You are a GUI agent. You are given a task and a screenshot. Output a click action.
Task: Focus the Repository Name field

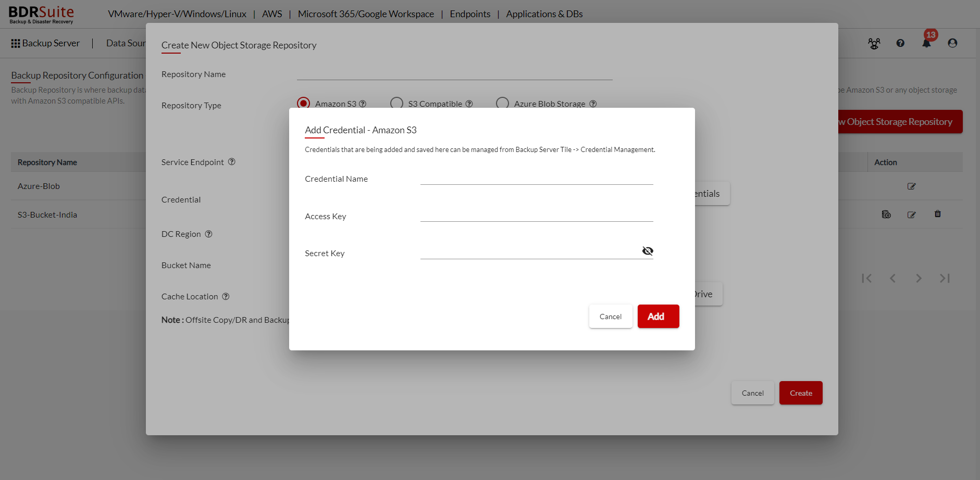pos(454,73)
